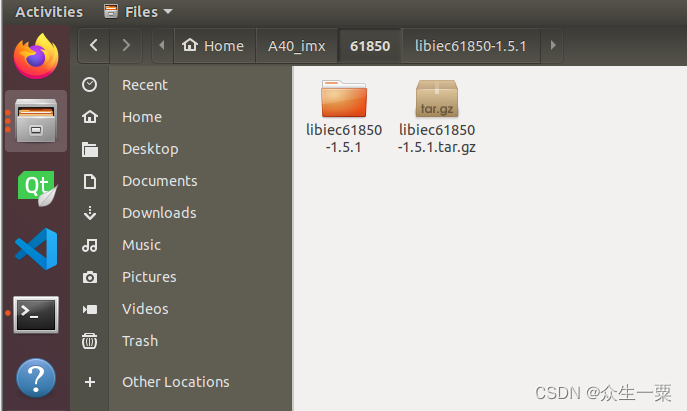
Task: Go to libiec61850-1.5.1 in path bar
Action: pos(471,46)
